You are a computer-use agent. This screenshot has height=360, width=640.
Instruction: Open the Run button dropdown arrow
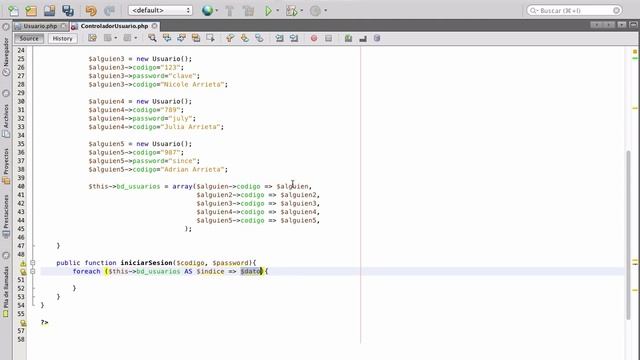click(x=278, y=11)
